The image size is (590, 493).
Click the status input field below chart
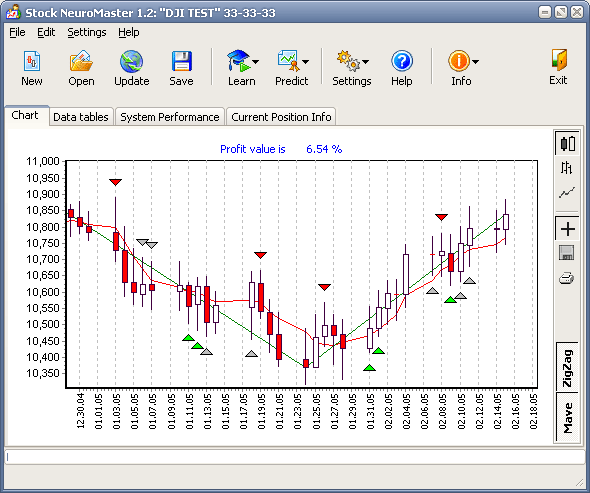295,457
